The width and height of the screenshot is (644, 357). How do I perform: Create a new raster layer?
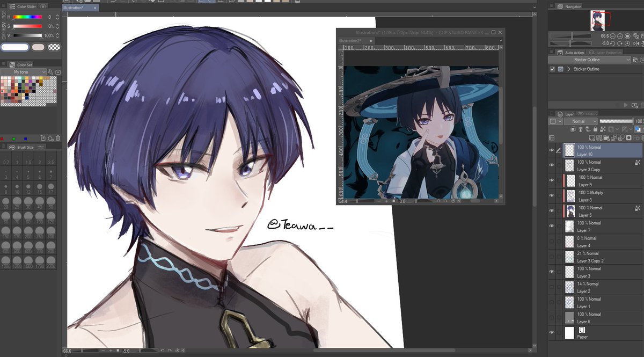[x=591, y=138]
